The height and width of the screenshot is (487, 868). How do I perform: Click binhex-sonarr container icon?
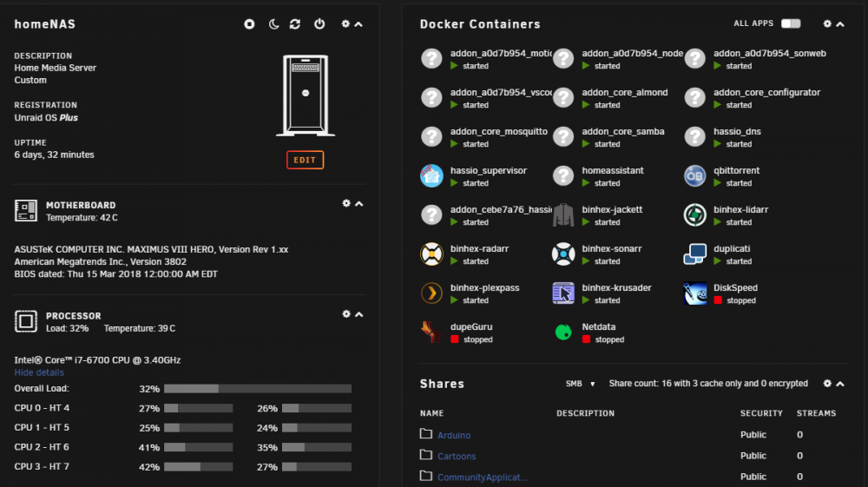[563, 254]
